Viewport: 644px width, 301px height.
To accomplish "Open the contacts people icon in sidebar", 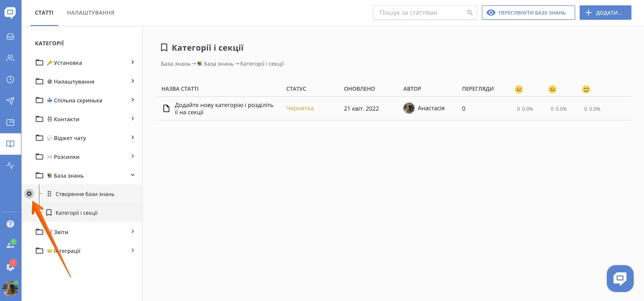I will (x=10, y=58).
